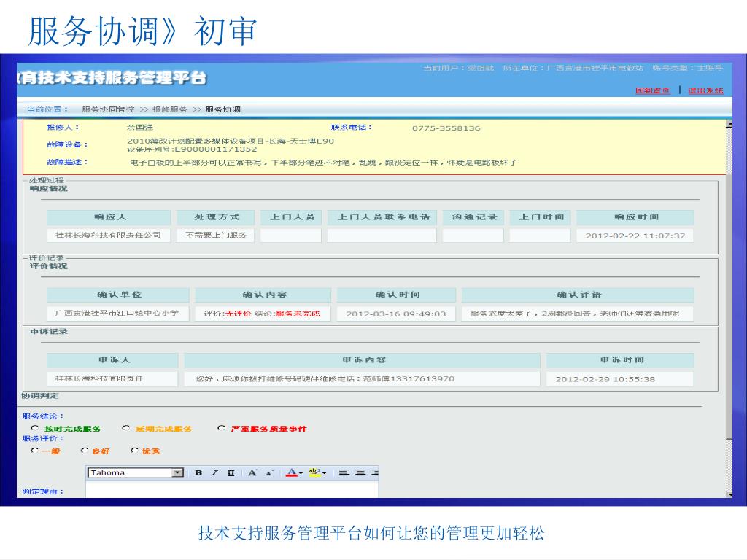Go to 报修服务 breadcrumb

pyautogui.click(x=169, y=109)
